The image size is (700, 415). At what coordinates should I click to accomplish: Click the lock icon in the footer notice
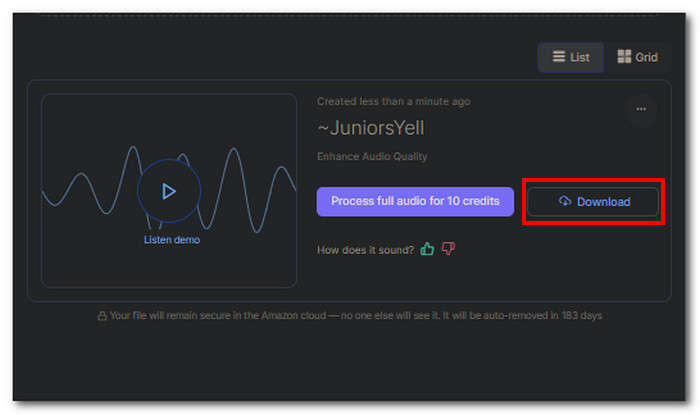(x=102, y=315)
